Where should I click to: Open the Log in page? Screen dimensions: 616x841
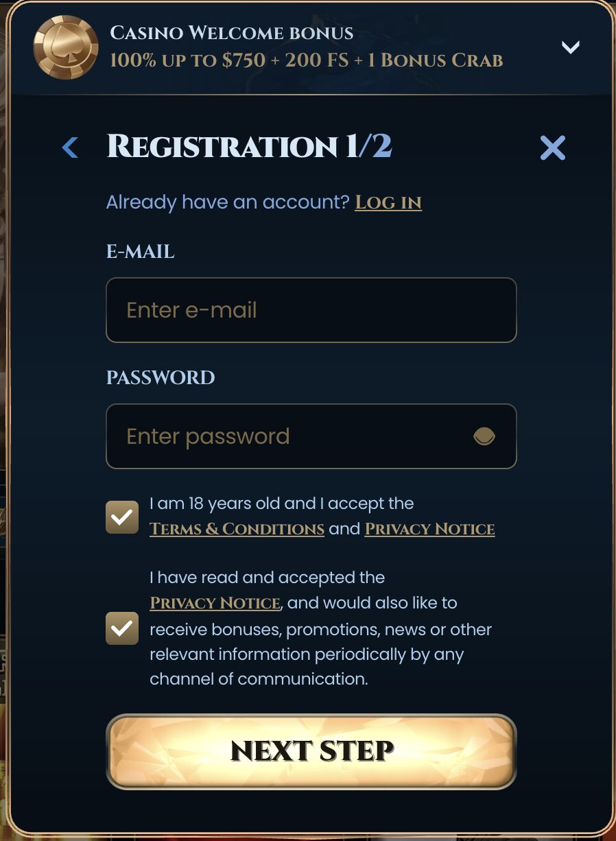(388, 202)
